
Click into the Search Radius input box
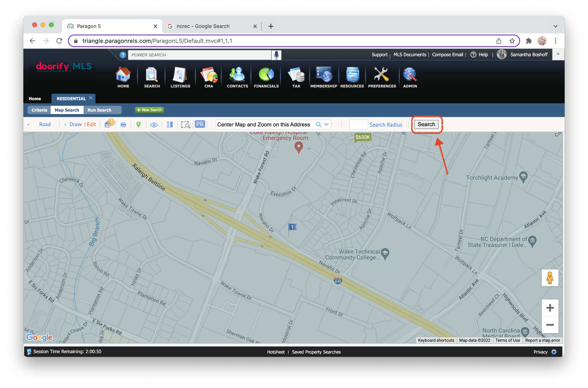tap(358, 125)
